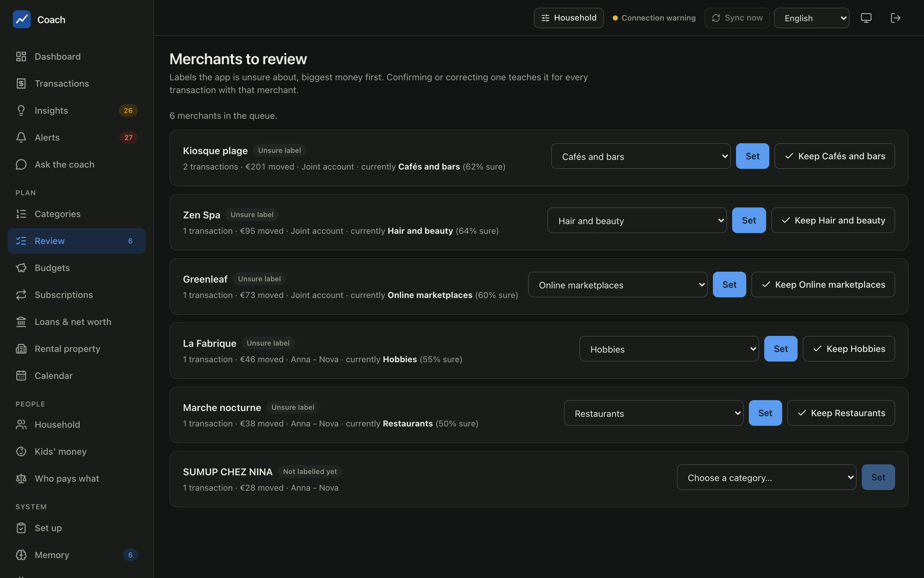The width and height of the screenshot is (924, 578).
Task: Click Set for Kiosque plage
Action: tap(752, 156)
